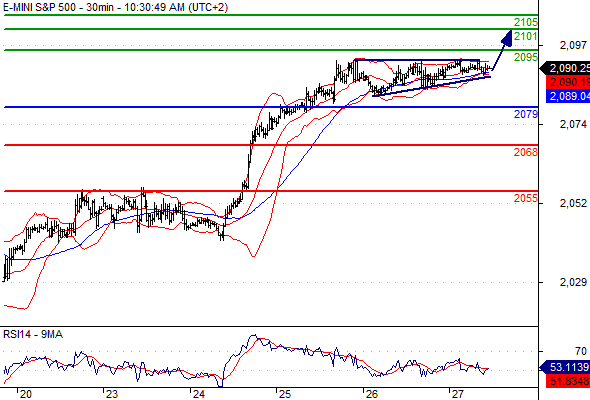This screenshot has width=590, height=400.
Task: Select the red 51.8348 RSI MA tag
Action: pyautogui.click(x=568, y=381)
